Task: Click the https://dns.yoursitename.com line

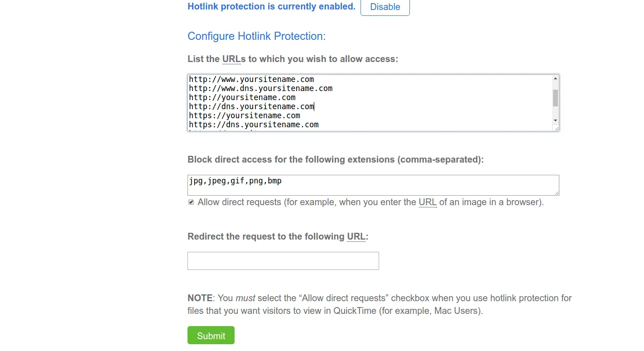Action: 254,125
